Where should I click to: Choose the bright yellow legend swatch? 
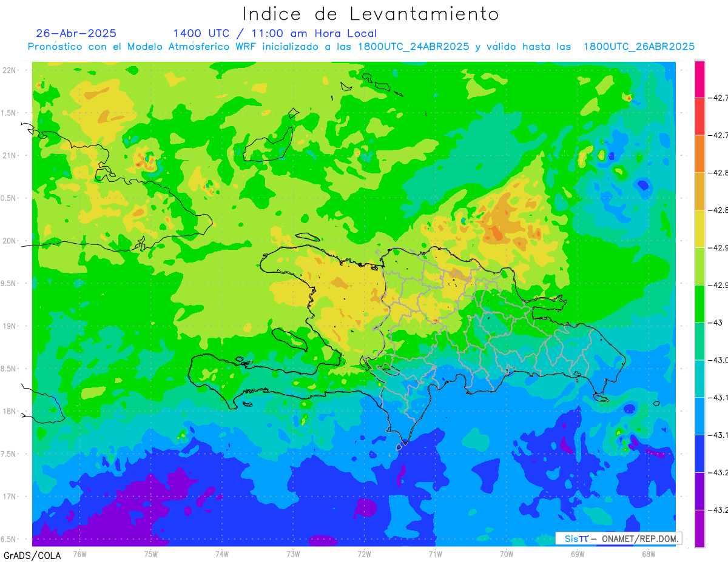(x=699, y=229)
